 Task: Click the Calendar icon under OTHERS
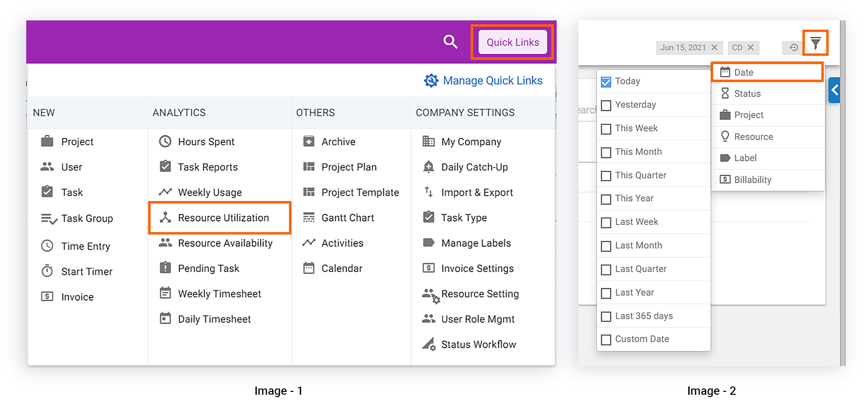[308, 268]
